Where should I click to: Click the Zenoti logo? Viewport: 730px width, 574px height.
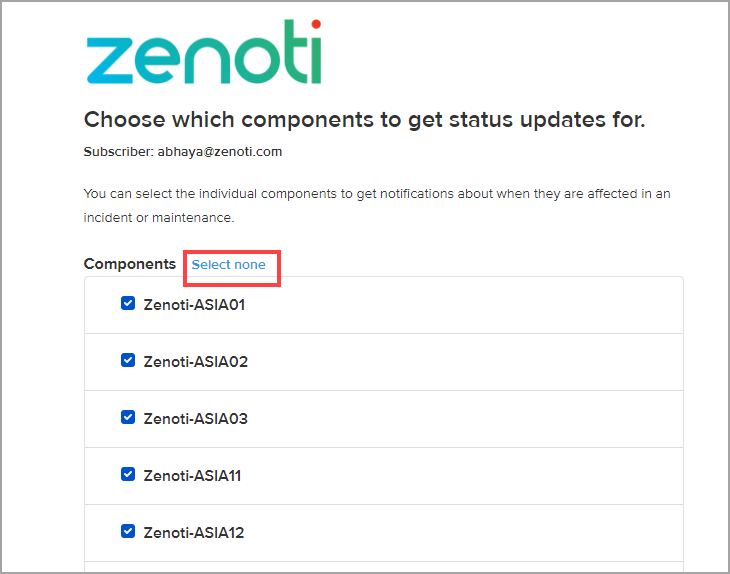(x=204, y=52)
